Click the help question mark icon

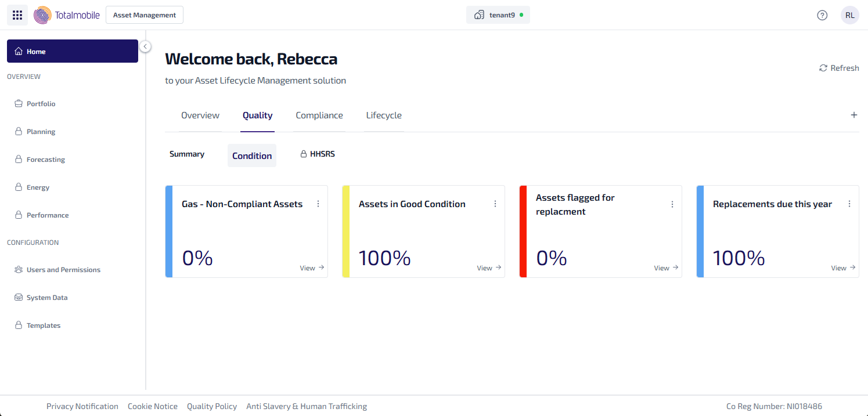pos(822,15)
